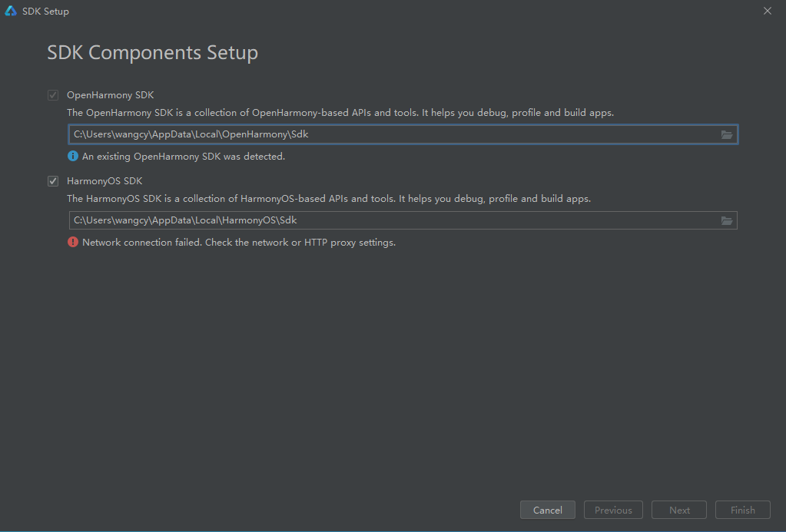Screen dimensions: 786x532
Task: Browse folder for HarmonyOS SDK path
Action: (x=726, y=221)
